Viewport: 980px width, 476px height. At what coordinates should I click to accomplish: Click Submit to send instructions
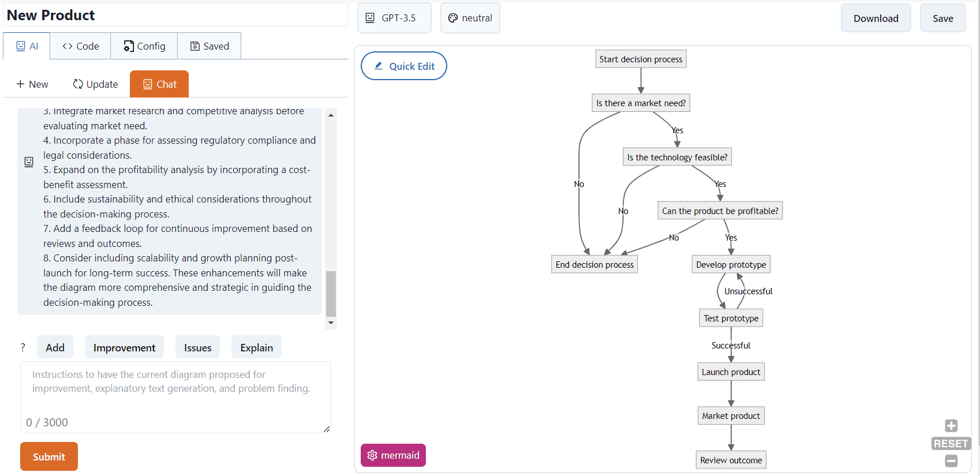pyautogui.click(x=48, y=456)
